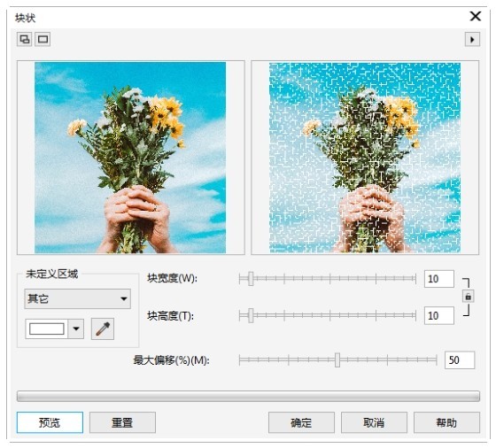Focus the 最大偏移 value field showing 50
The height and width of the screenshot is (448, 496).
tap(460, 360)
